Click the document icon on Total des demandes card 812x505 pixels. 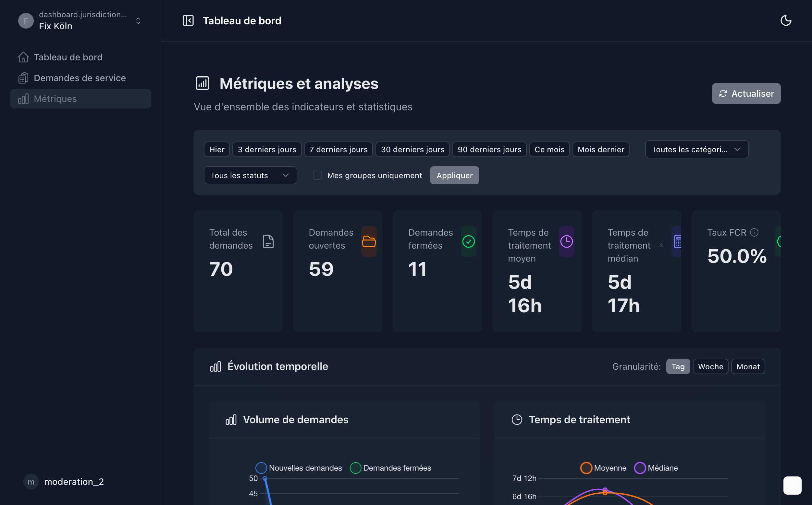click(268, 241)
